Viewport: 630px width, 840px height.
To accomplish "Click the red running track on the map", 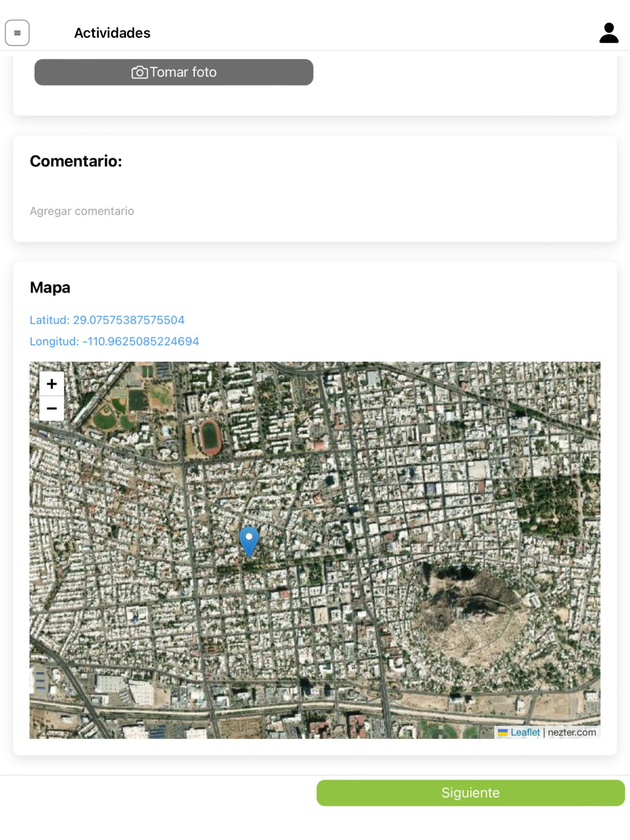I will click(210, 437).
